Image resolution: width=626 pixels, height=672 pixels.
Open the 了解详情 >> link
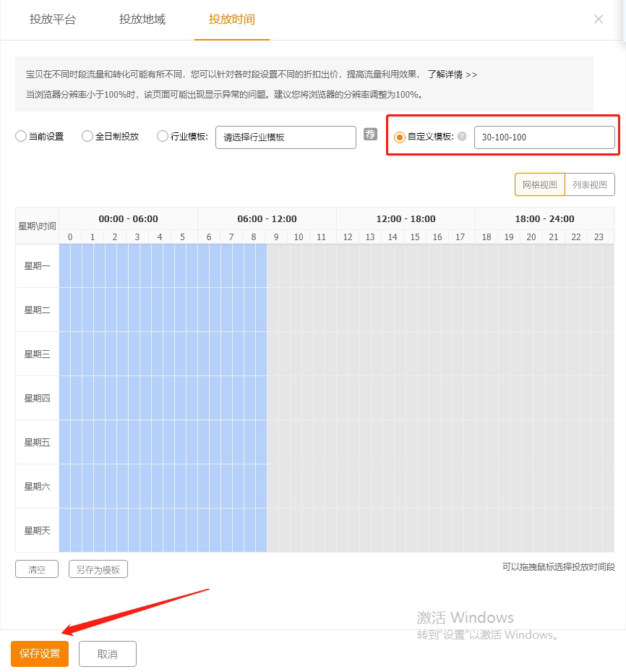click(x=452, y=75)
